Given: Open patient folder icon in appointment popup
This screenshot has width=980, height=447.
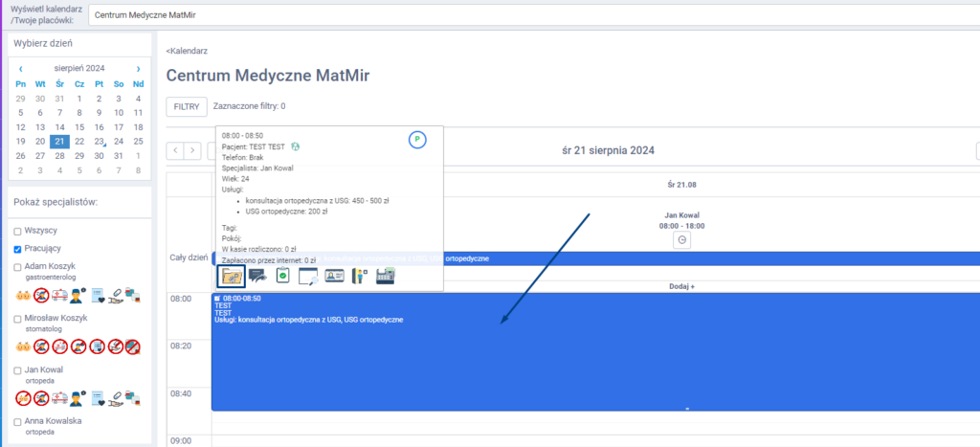Looking at the screenshot, I should click(232, 276).
